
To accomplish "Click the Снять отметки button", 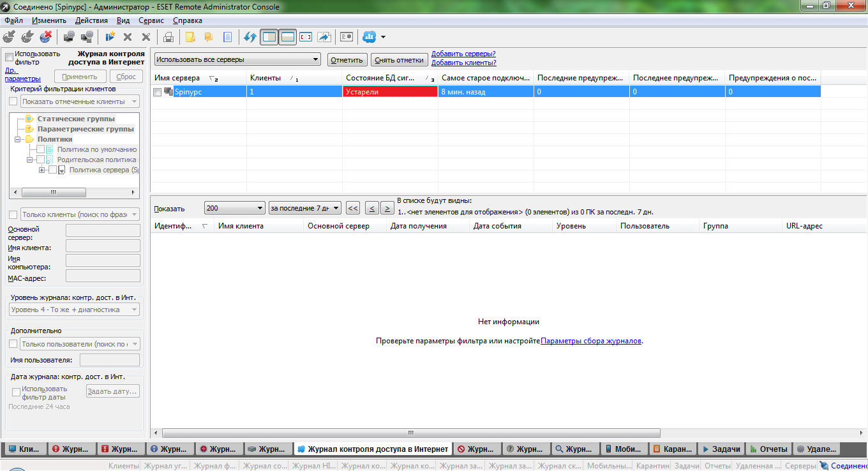I will pos(400,60).
